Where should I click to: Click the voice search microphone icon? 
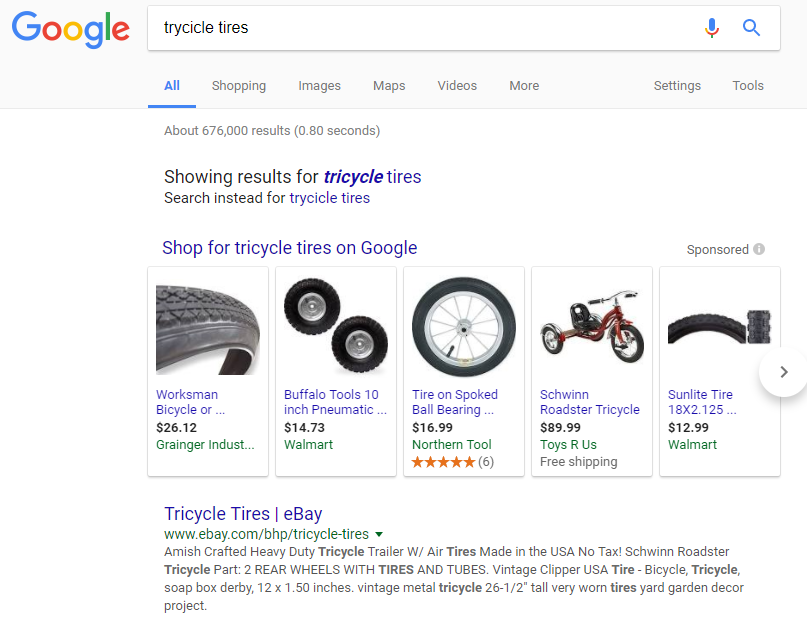pyautogui.click(x=712, y=28)
